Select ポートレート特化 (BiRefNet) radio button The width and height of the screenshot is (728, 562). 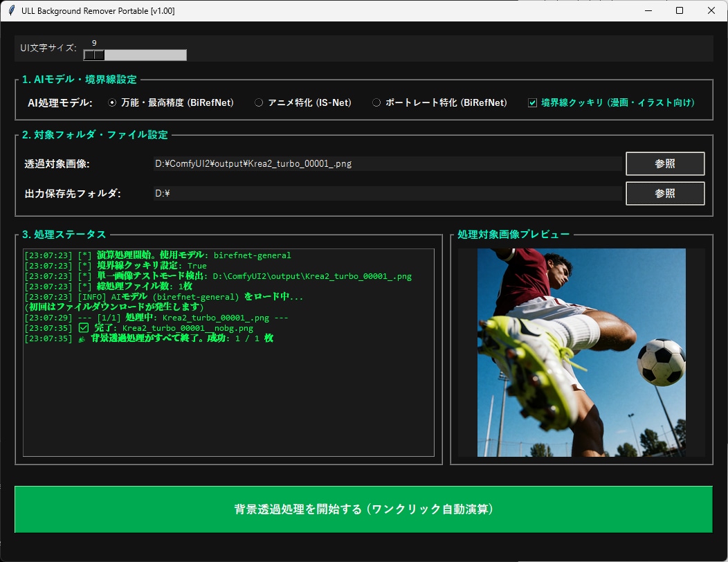(x=376, y=102)
